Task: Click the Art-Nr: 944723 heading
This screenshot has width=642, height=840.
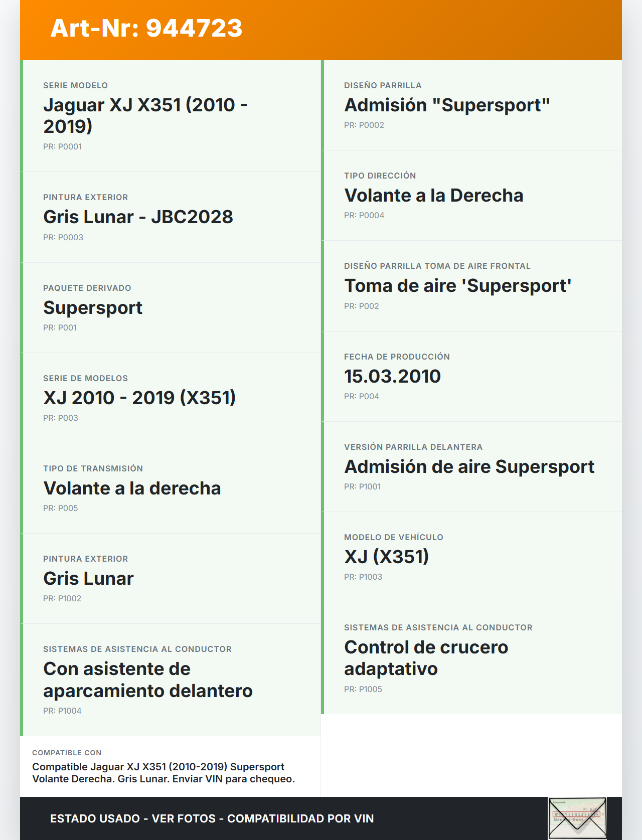Action: [146, 28]
